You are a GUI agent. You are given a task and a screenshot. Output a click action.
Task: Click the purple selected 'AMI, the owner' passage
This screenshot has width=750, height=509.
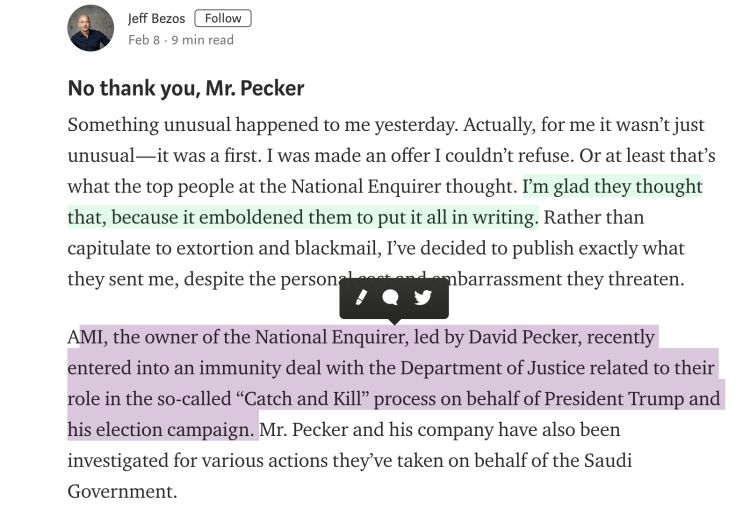393,383
